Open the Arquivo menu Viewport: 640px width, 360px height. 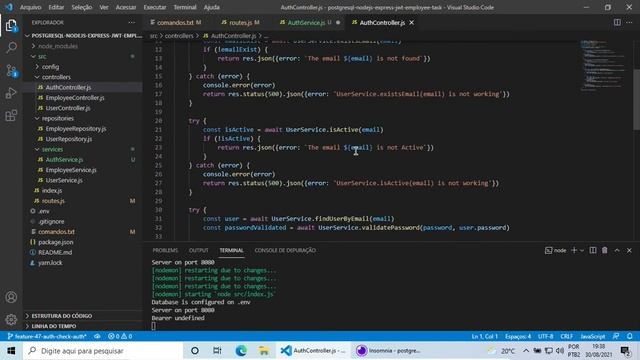31,7
